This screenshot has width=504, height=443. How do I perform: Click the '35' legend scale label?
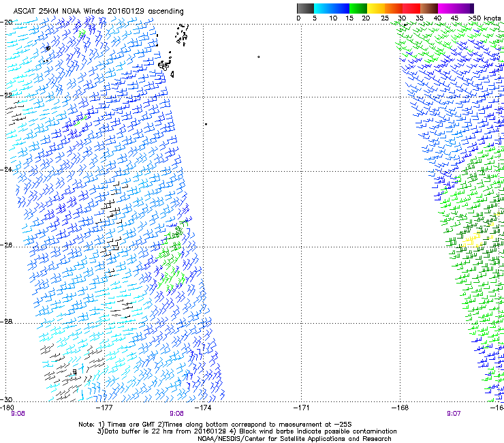tap(420, 18)
